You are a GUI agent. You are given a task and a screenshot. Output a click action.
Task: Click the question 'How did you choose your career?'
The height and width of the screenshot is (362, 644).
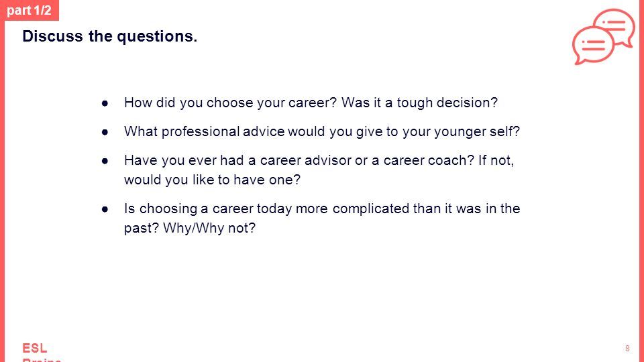230,103
